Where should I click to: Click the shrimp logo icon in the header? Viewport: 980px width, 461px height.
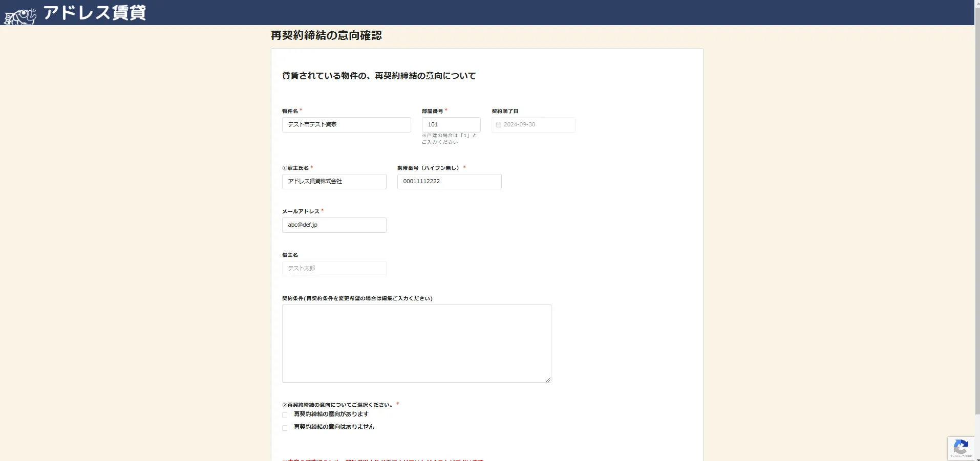[20, 16]
